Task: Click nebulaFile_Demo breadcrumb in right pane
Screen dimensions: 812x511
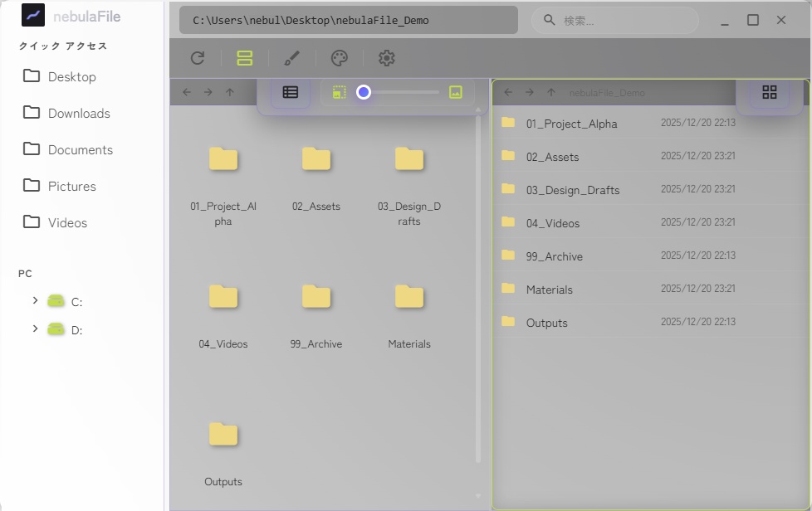Action: [x=607, y=93]
